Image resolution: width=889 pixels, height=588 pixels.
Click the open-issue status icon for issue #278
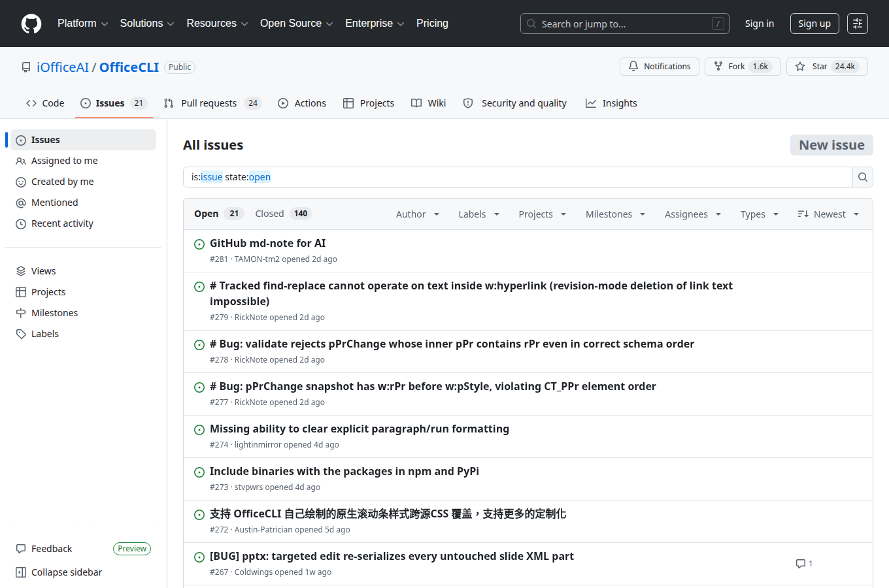(x=199, y=345)
